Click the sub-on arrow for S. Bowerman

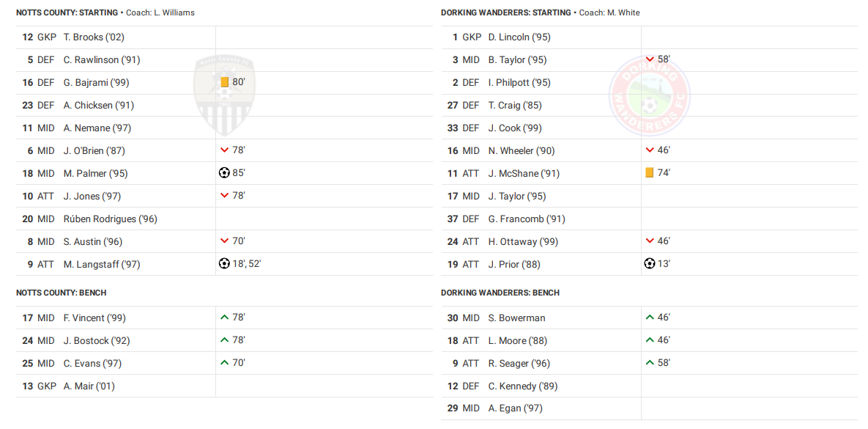pyautogui.click(x=650, y=318)
